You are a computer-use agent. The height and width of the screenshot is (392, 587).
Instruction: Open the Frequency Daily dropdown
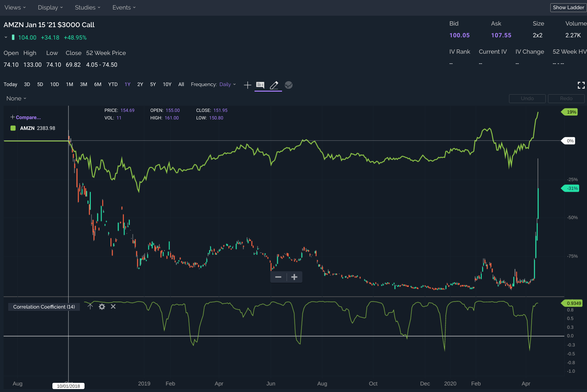pyautogui.click(x=227, y=84)
